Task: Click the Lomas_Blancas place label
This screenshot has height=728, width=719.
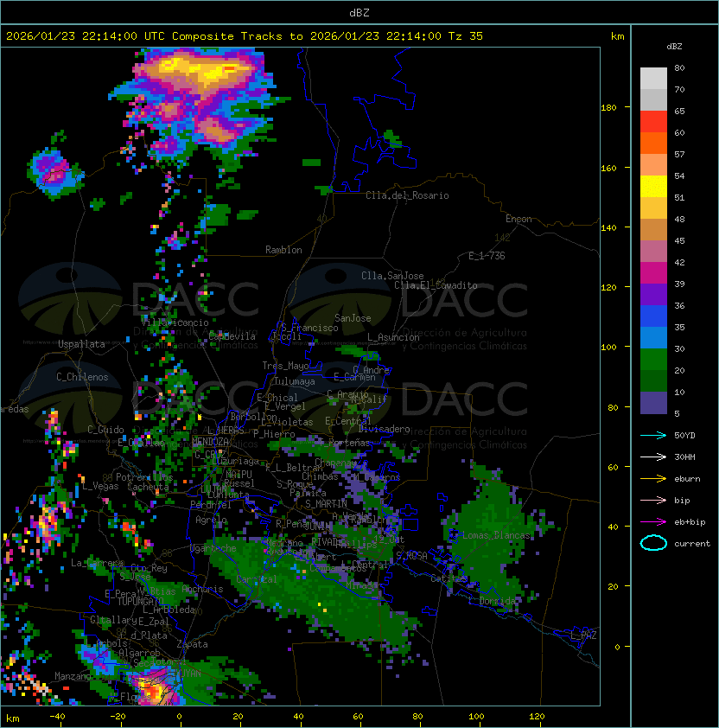Action: 496,535
